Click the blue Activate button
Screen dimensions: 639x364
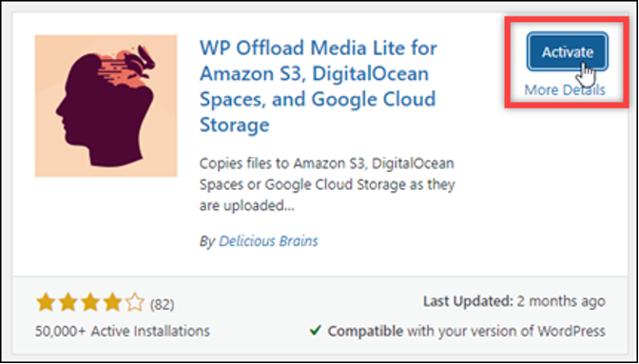click(x=568, y=51)
